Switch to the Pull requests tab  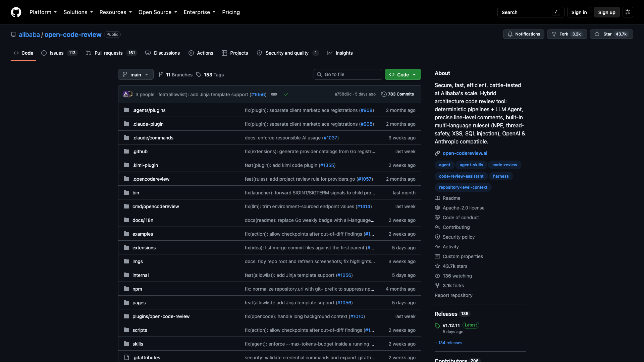(x=111, y=53)
